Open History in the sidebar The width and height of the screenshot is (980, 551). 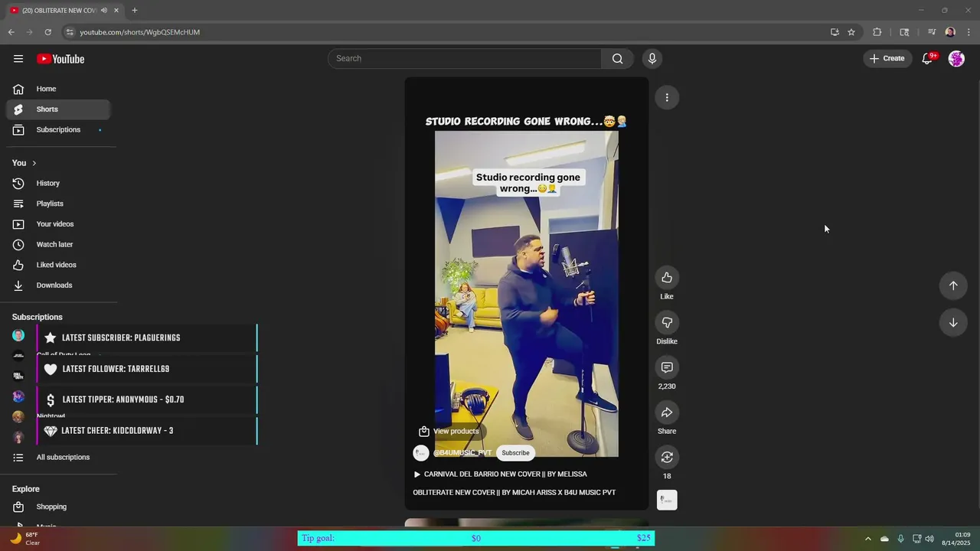tap(58, 184)
